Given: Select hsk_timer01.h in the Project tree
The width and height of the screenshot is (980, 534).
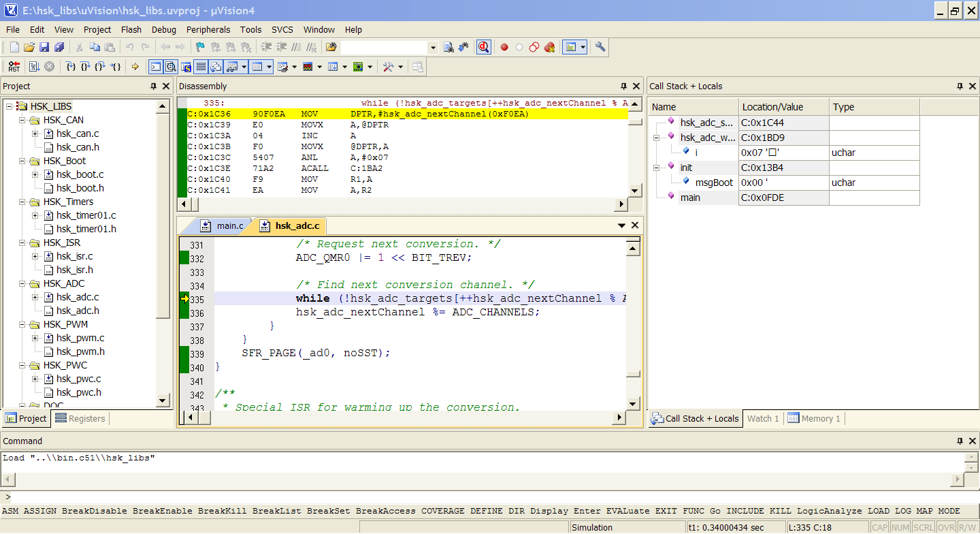Looking at the screenshot, I should tap(86, 229).
